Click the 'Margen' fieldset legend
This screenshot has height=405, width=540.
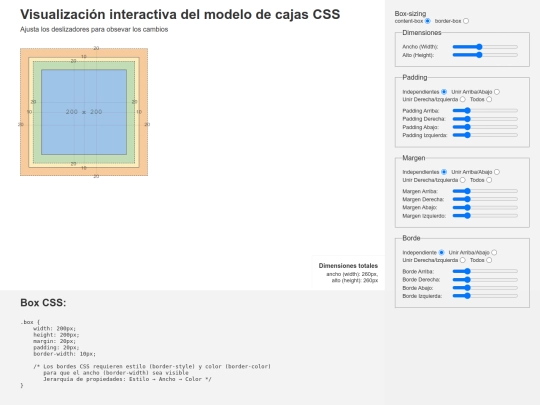[414, 158]
